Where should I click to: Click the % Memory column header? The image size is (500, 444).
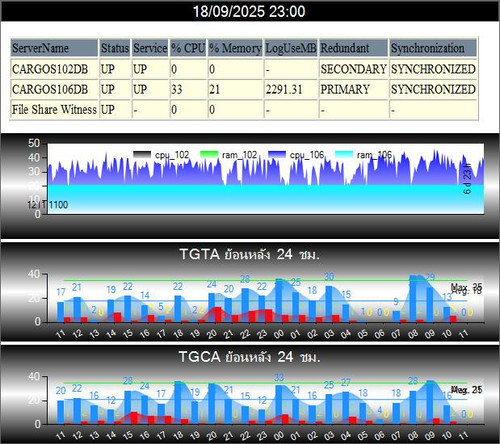235,48
